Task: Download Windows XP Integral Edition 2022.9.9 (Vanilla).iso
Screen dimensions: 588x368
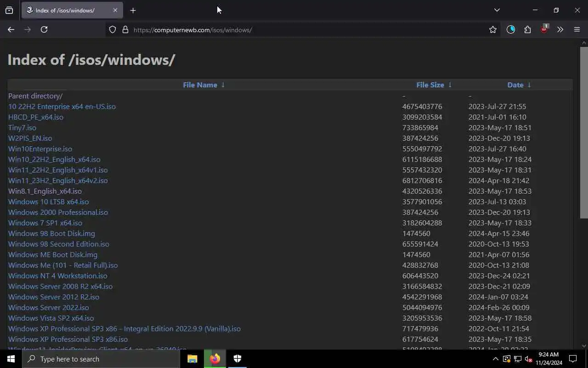Action: click(x=124, y=328)
